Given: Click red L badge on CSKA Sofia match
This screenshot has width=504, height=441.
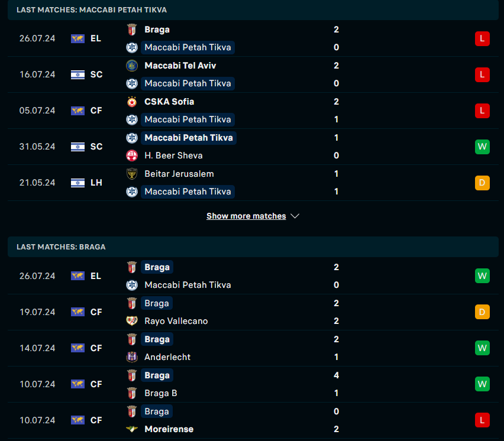Looking at the screenshot, I should pos(482,111).
